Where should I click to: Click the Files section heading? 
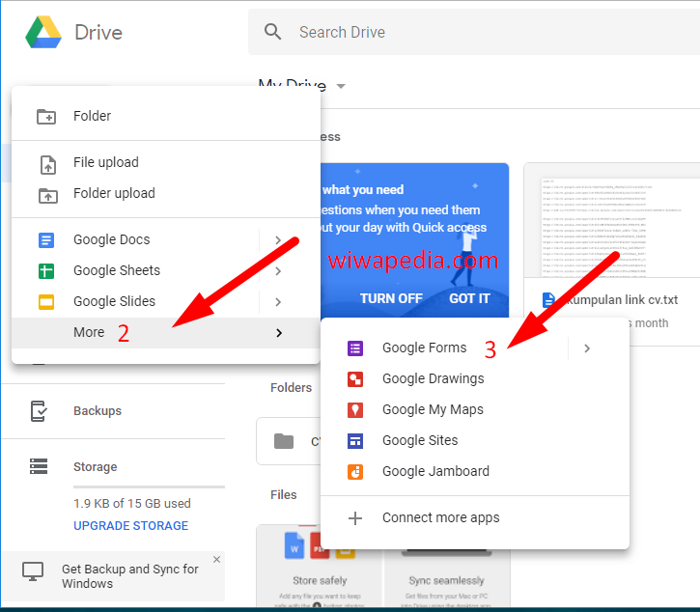coord(284,494)
